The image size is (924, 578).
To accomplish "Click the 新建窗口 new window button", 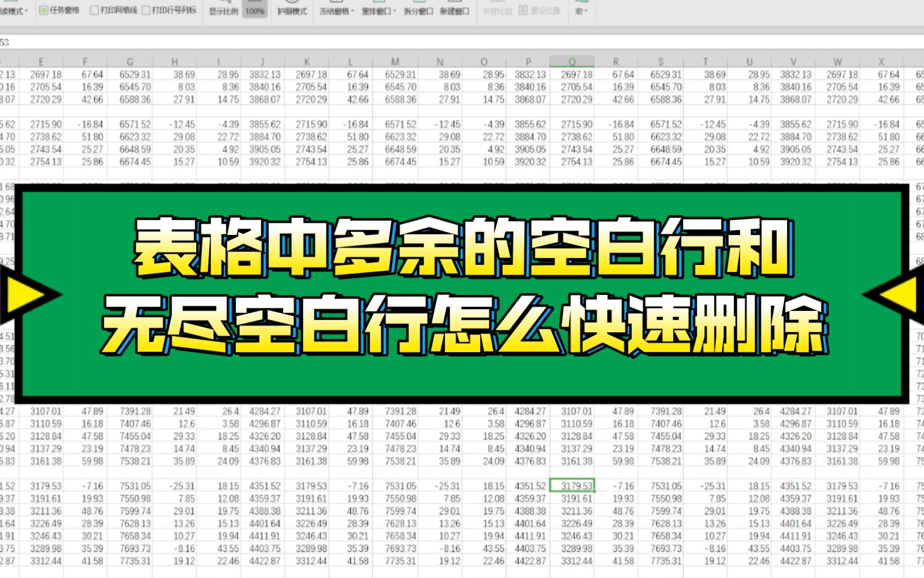I will click(x=455, y=11).
